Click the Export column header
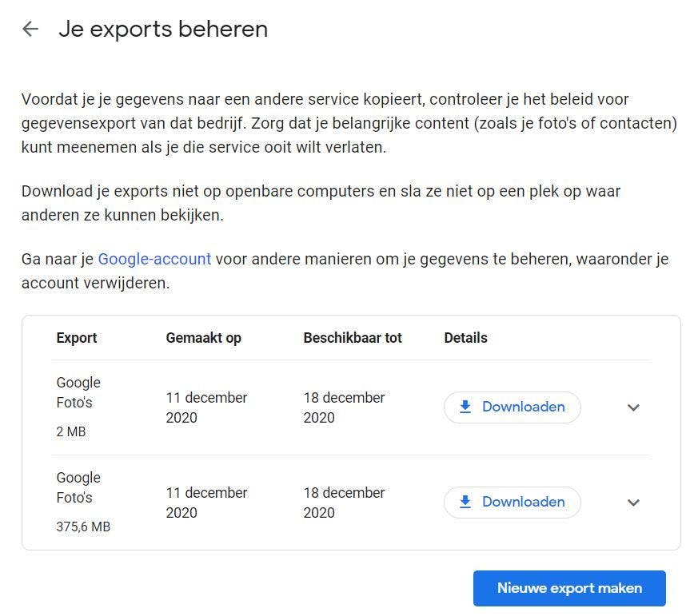 77,338
